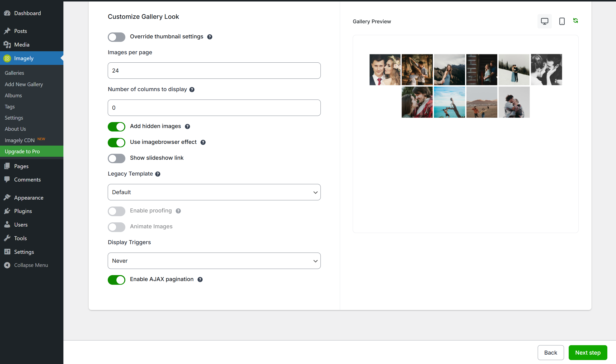The height and width of the screenshot is (364, 616).
Task: Open Plugins in the admin sidebar
Action: (23, 211)
